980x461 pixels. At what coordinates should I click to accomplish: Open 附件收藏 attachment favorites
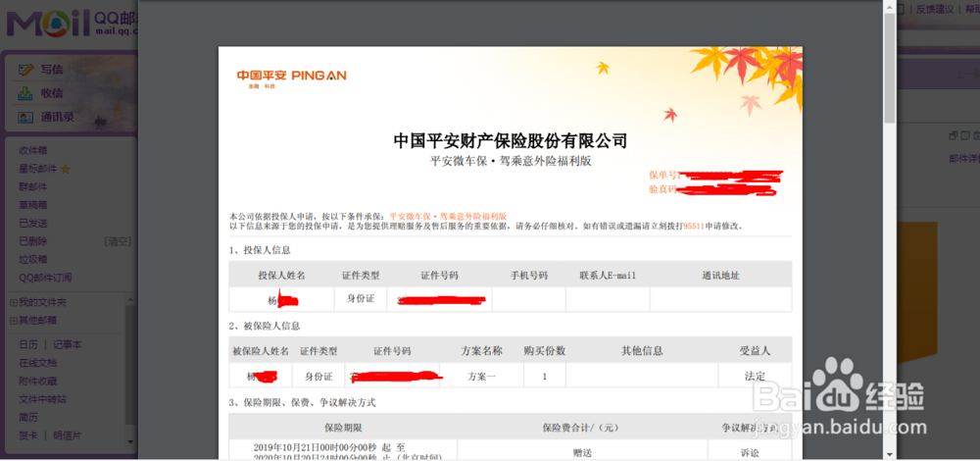pyautogui.click(x=37, y=381)
